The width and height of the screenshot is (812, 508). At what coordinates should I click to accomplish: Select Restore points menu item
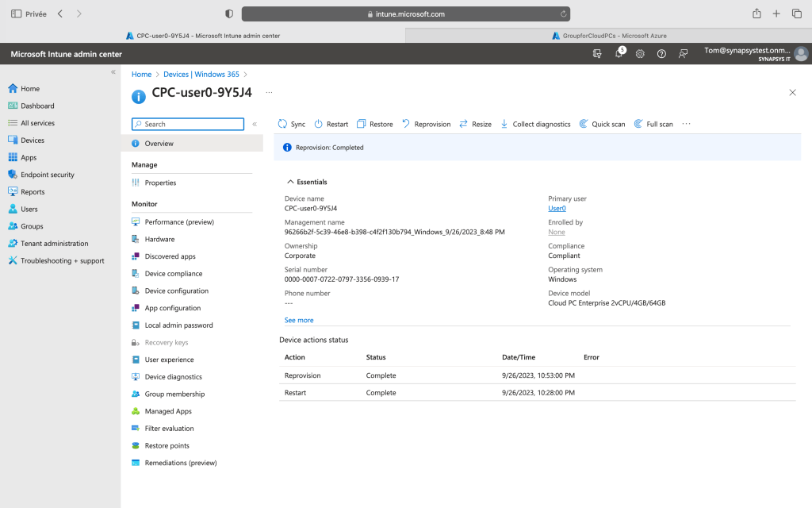coord(167,445)
